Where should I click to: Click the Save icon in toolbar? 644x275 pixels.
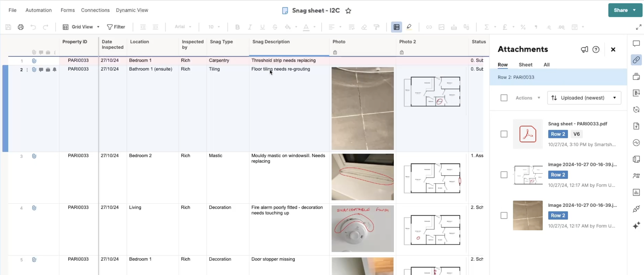pos(8,27)
